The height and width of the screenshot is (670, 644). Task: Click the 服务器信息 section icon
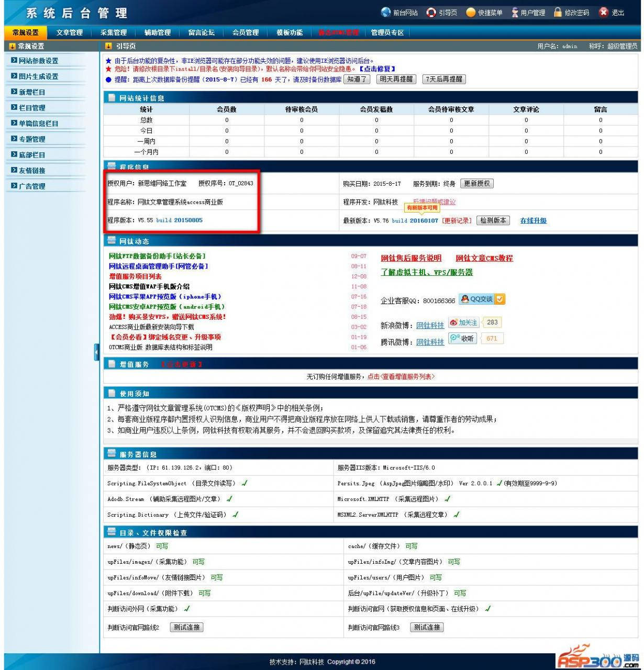(112, 454)
